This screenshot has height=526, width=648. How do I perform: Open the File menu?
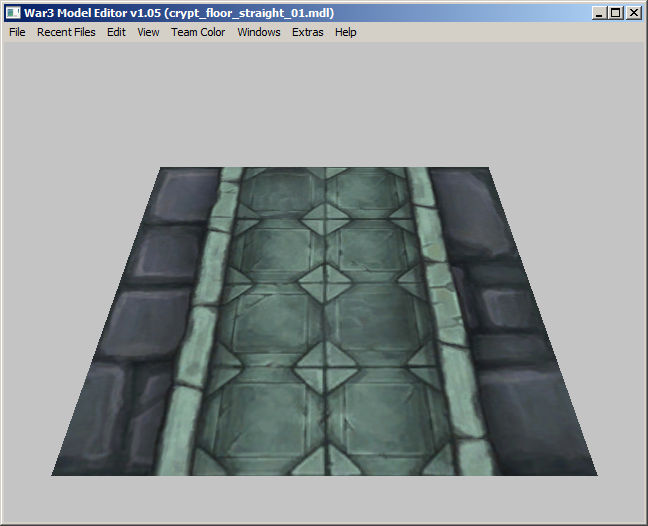[x=17, y=32]
